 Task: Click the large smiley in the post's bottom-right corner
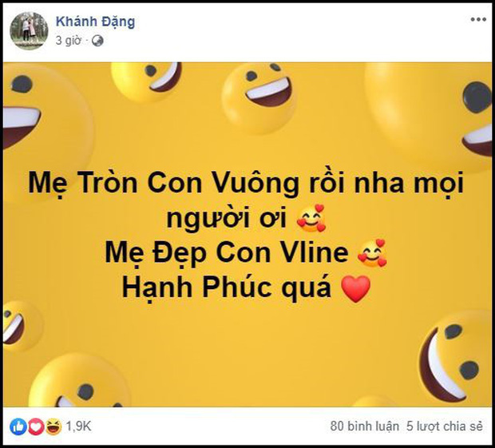457,355
